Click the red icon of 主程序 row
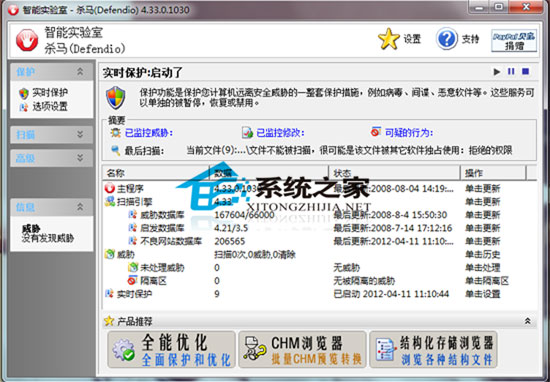The width and height of the screenshot is (550, 382). coord(109,189)
